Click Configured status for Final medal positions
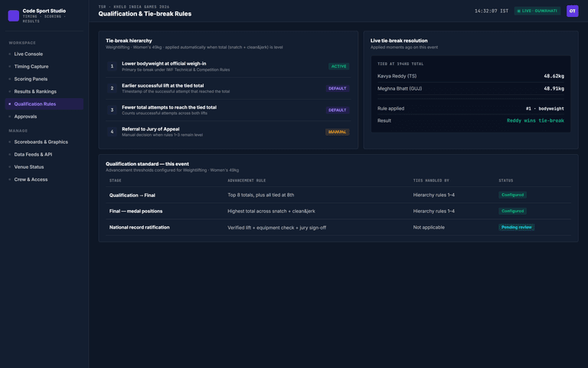The width and height of the screenshot is (588, 368). pos(512,211)
